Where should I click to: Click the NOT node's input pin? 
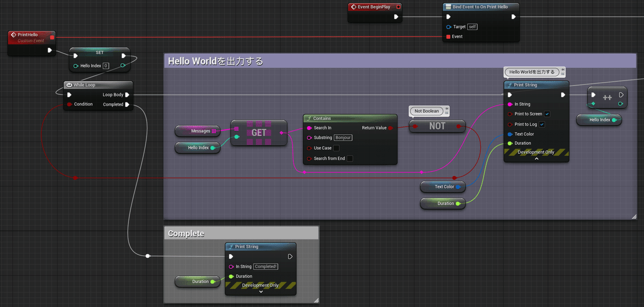click(414, 126)
